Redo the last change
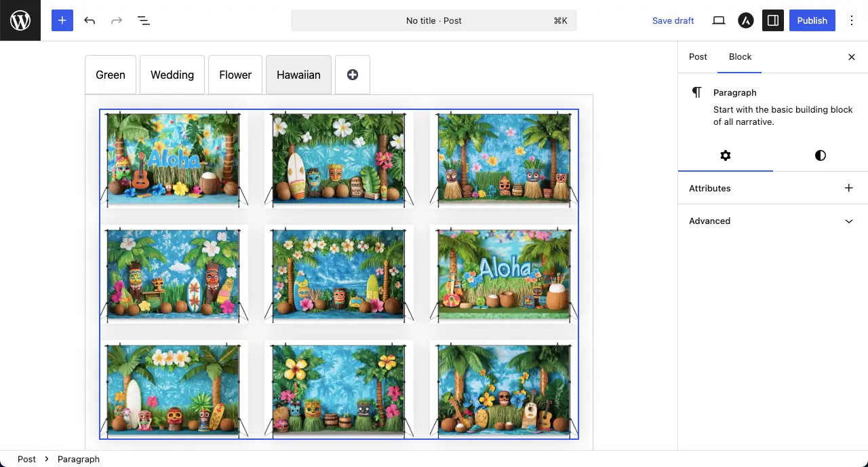This screenshot has width=868, height=467. (117, 20)
